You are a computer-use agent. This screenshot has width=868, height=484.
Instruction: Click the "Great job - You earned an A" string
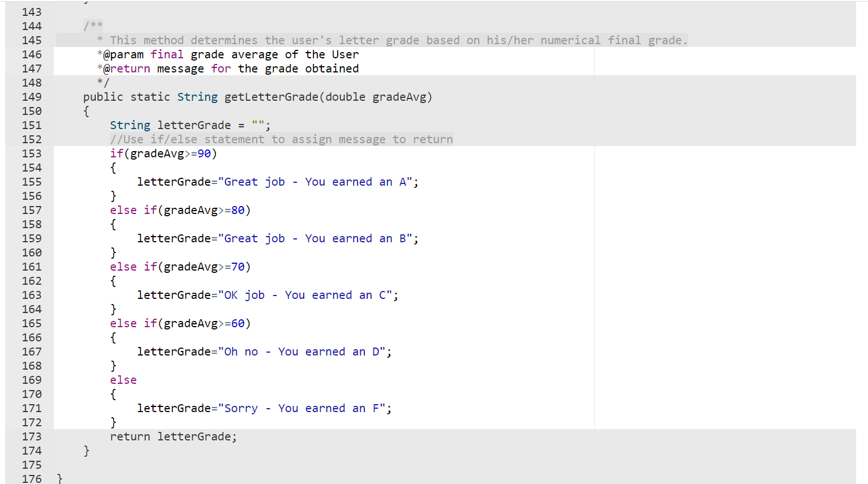coord(315,182)
